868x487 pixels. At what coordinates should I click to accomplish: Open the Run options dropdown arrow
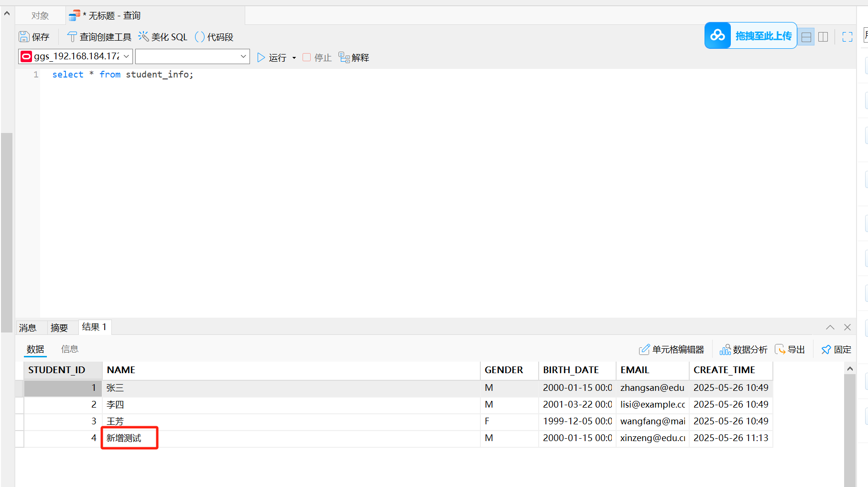[294, 58]
